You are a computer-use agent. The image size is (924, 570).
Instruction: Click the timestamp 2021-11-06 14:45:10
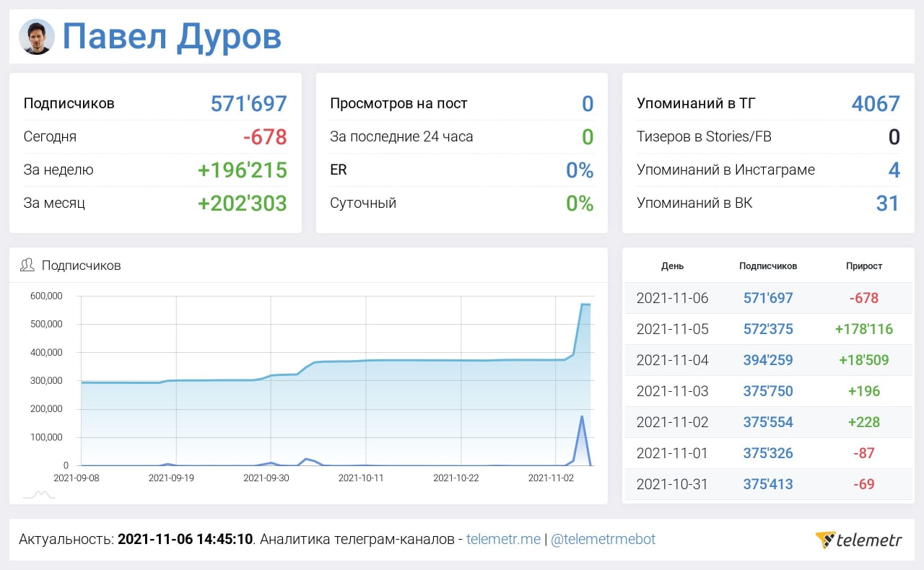click(185, 539)
